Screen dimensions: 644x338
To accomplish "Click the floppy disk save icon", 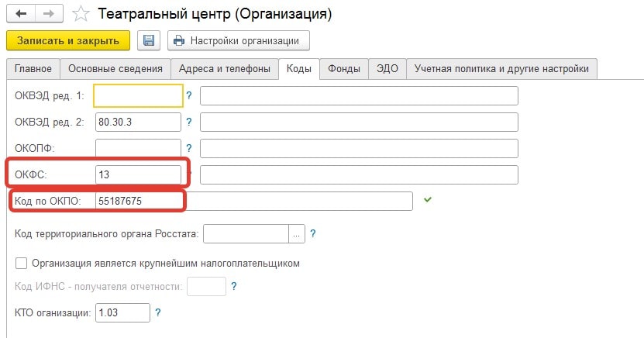I will point(149,40).
